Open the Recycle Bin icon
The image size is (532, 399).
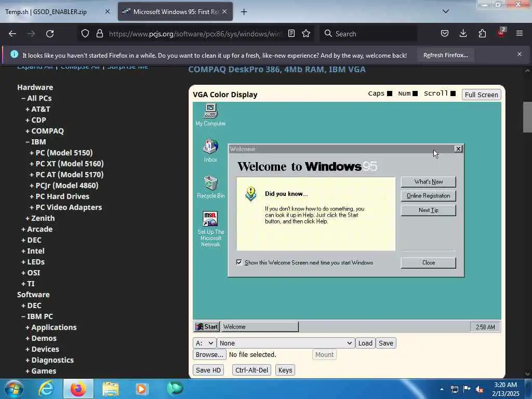point(210,187)
